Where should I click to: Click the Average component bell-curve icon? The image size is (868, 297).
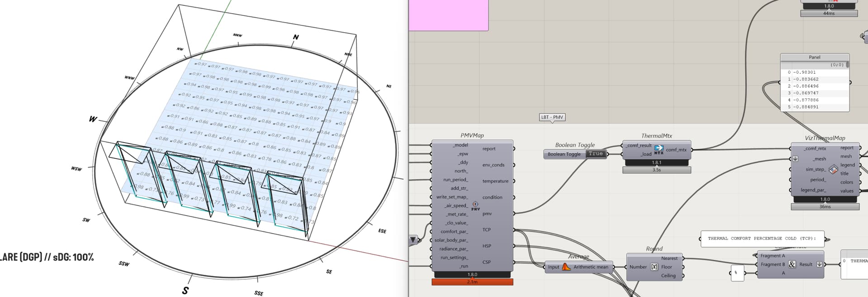tap(566, 267)
